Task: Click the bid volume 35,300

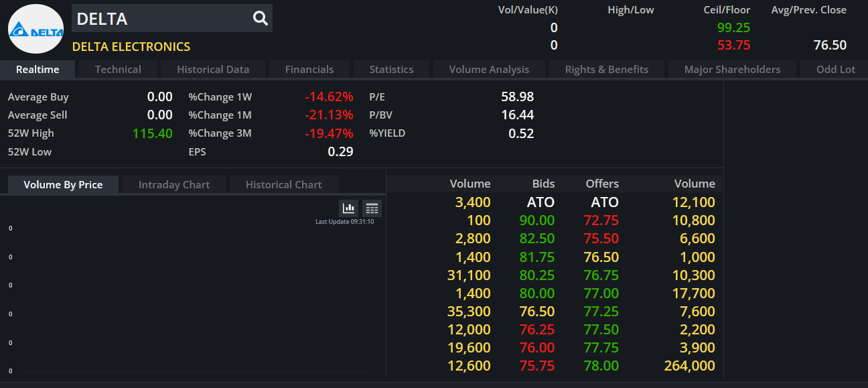Action: 469,312
